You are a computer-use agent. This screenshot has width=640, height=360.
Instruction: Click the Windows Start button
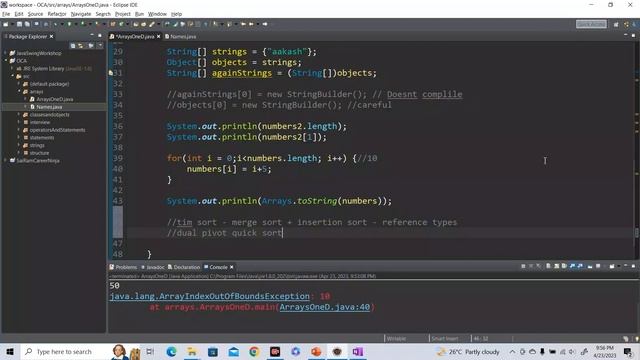click(x=10, y=351)
